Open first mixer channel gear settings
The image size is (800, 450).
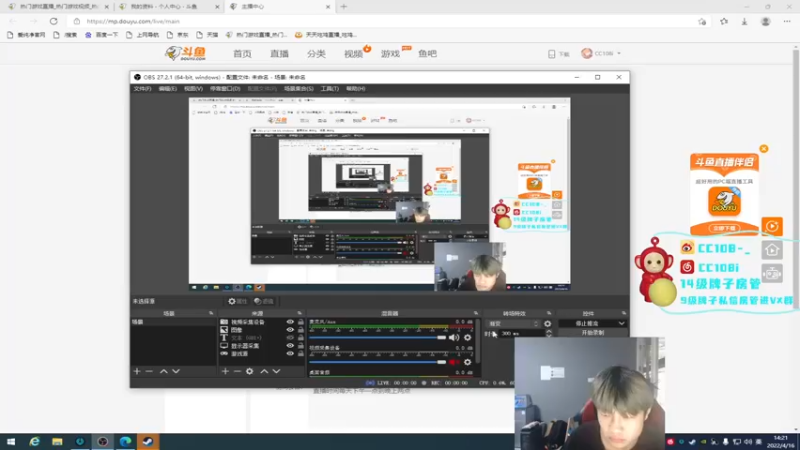click(467, 337)
